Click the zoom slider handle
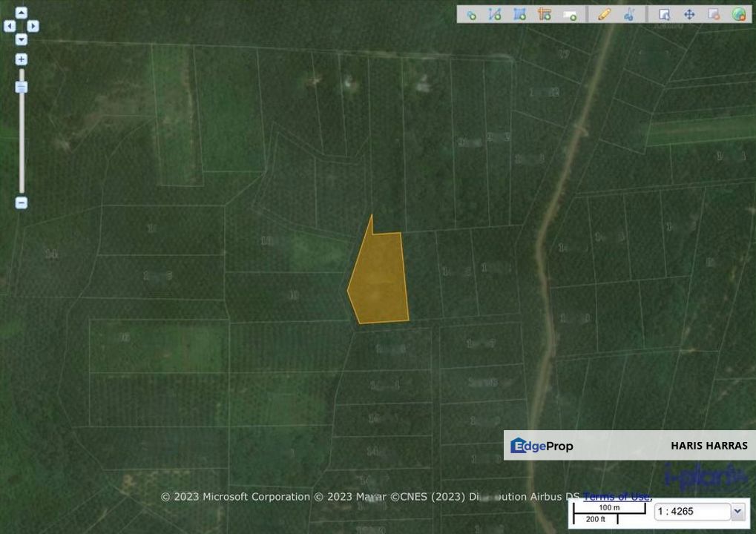 coord(22,87)
